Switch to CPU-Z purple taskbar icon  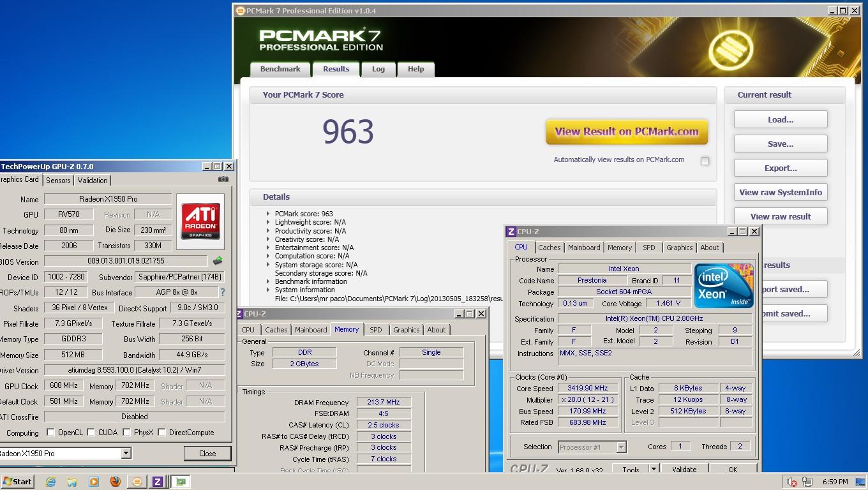158,482
